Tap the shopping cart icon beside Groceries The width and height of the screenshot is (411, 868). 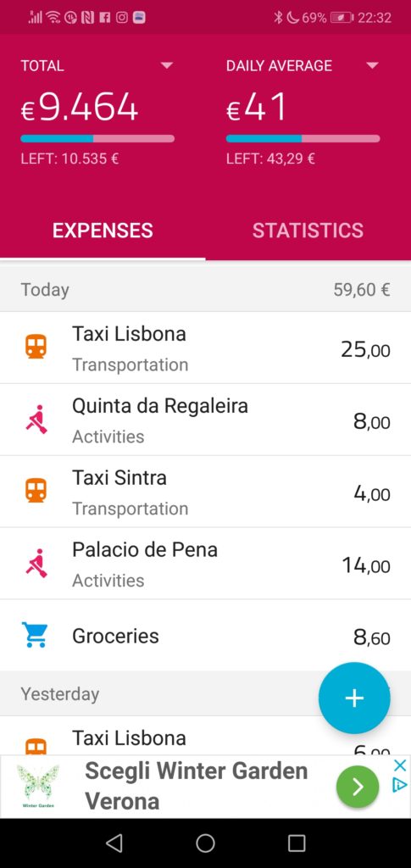click(35, 635)
